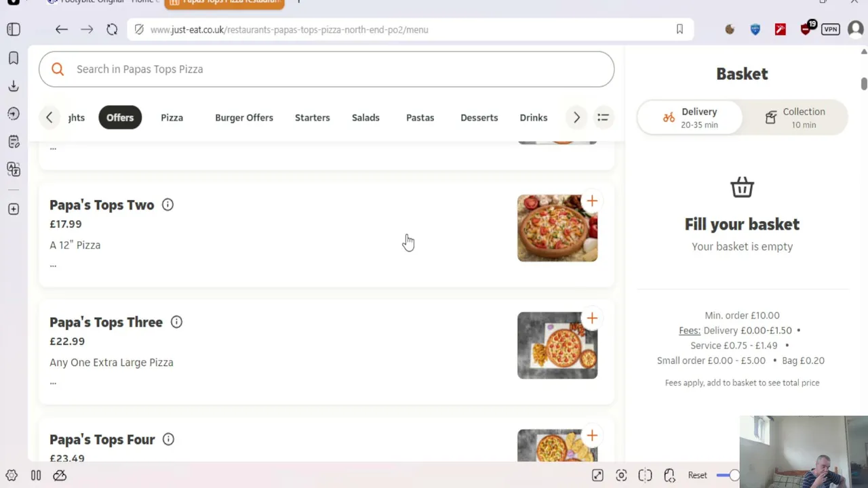Switch to the Salads category
Screen dimensions: 868x488
click(366, 117)
